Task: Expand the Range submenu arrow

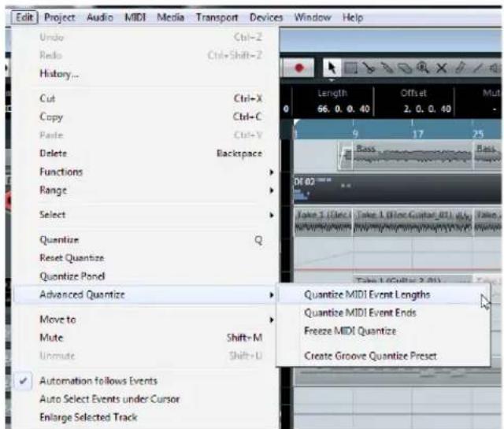Action: tap(271, 190)
